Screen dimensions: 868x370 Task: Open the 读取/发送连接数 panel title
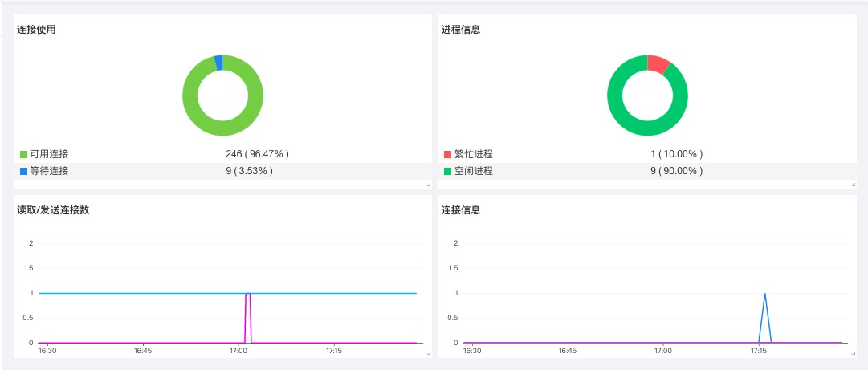pyautogui.click(x=53, y=210)
